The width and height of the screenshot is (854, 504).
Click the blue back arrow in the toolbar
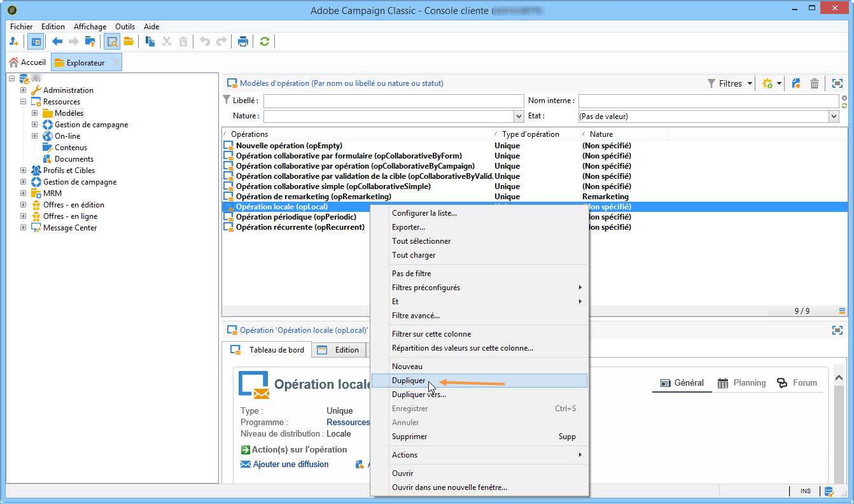57,42
